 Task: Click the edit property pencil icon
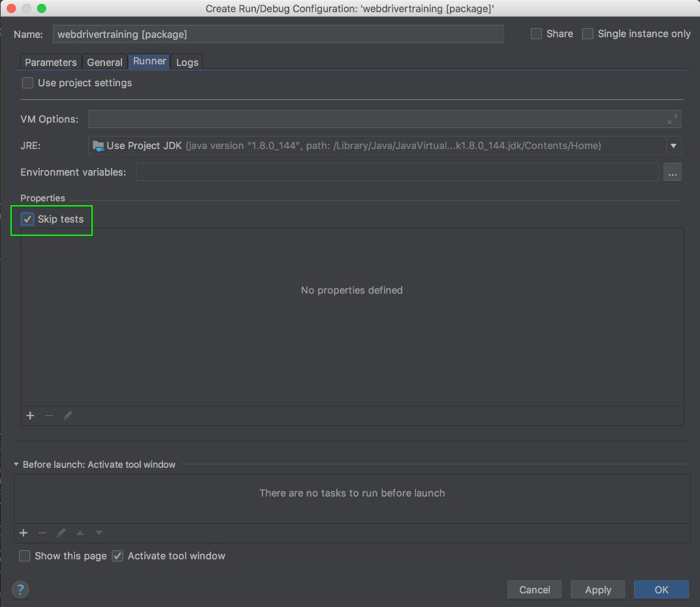tap(68, 416)
